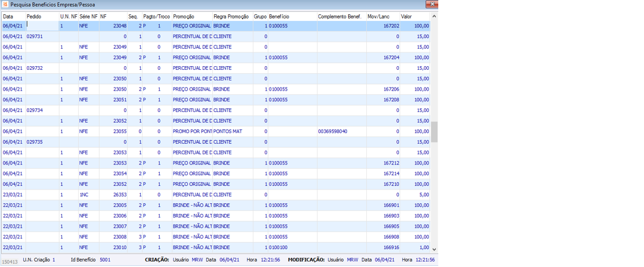The width and height of the screenshot is (644, 267).
Task: Click the Complemento Benef. column header
Action: [x=342, y=17]
